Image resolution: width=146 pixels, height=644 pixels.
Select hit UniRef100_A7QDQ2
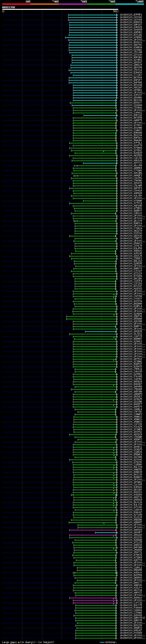click(x=131, y=37)
